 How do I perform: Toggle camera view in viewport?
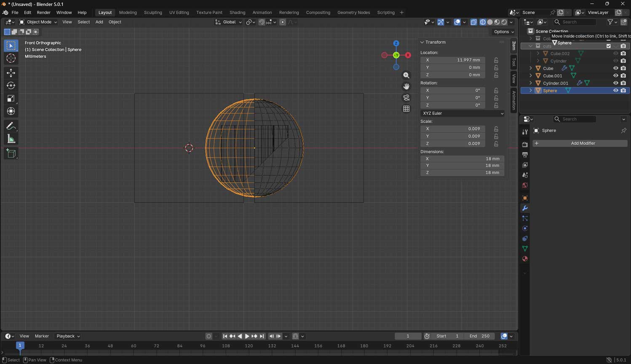point(406,98)
